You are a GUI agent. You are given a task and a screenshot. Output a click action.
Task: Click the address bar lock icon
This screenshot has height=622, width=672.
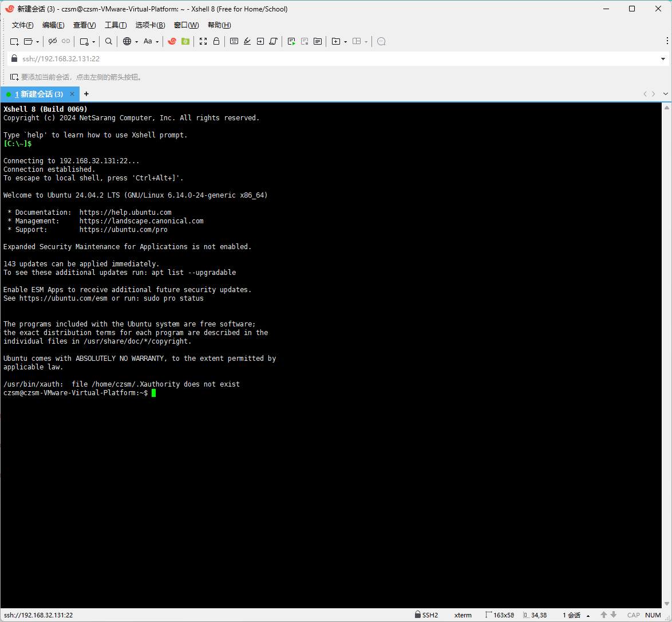(14, 58)
